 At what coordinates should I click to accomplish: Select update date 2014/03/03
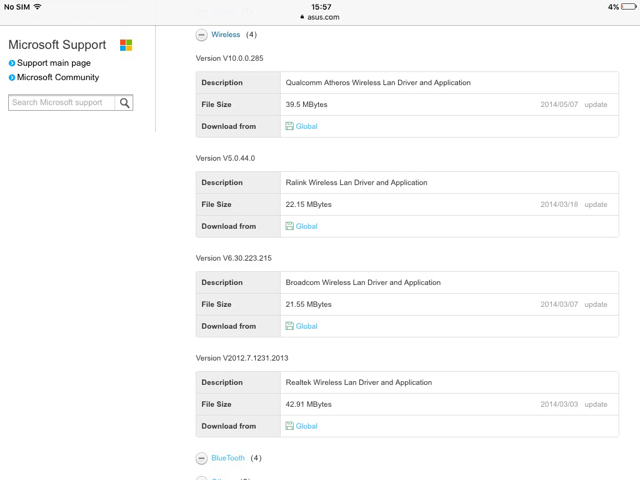tap(559, 404)
